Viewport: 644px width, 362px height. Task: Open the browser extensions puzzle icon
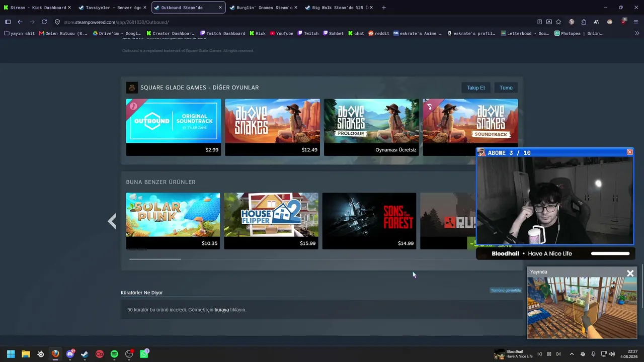click(584, 22)
